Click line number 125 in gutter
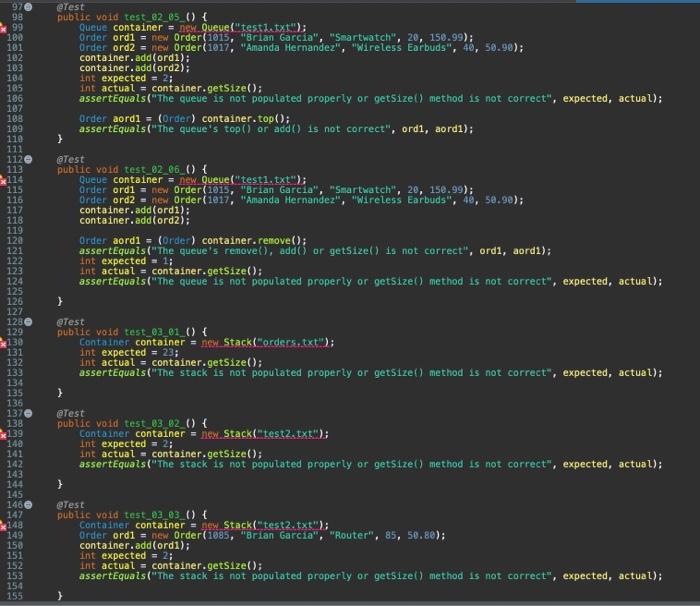 (14, 292)
